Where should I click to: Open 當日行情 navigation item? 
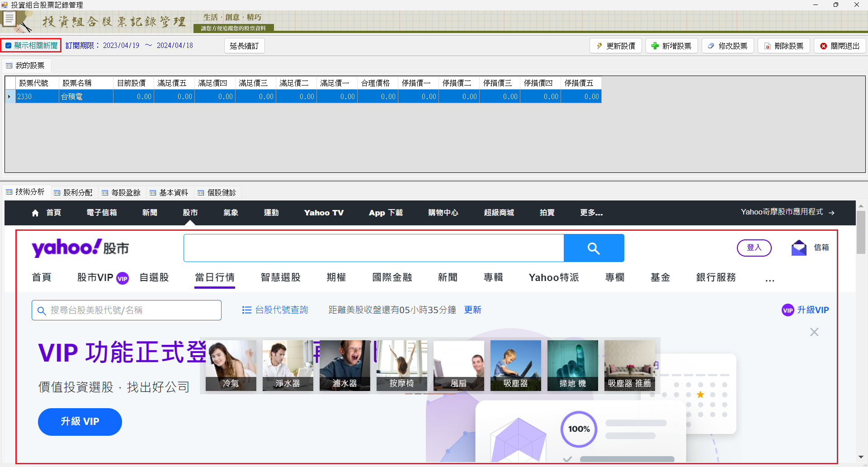[x=215, y=277]
